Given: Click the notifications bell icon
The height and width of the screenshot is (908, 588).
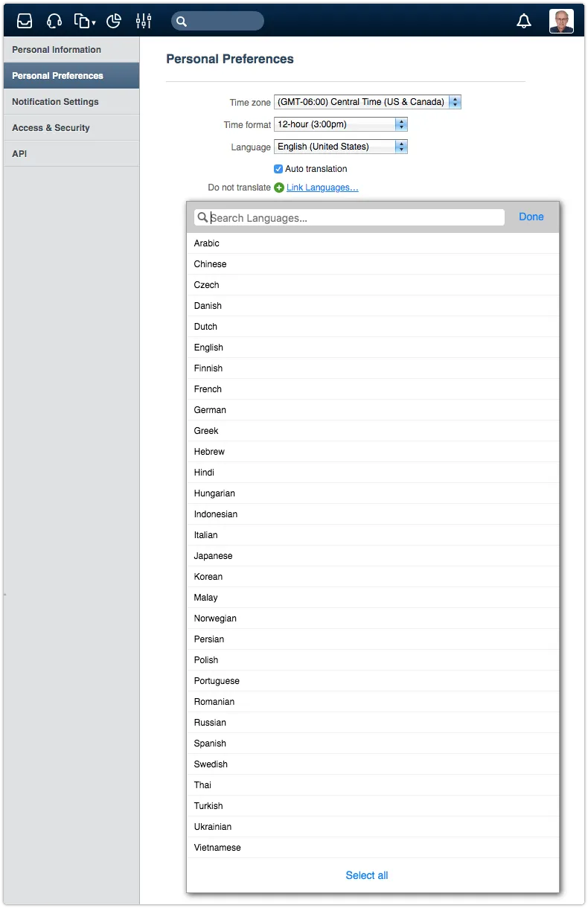Looking at the screenshot, I should coord(524,21).
